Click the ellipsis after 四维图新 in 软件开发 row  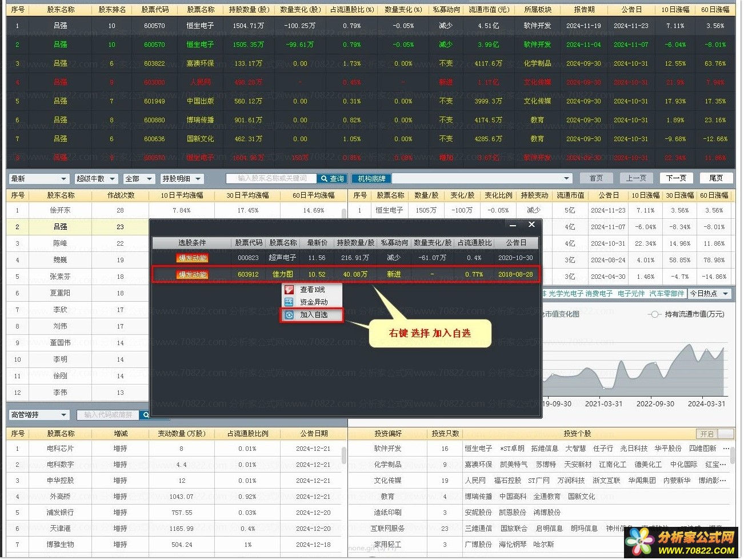[x=726, y=449]
